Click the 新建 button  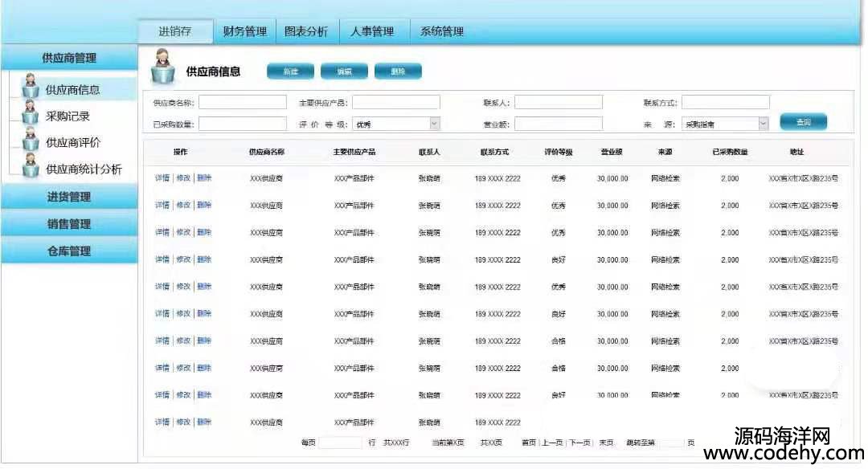(x=290, y=71)
